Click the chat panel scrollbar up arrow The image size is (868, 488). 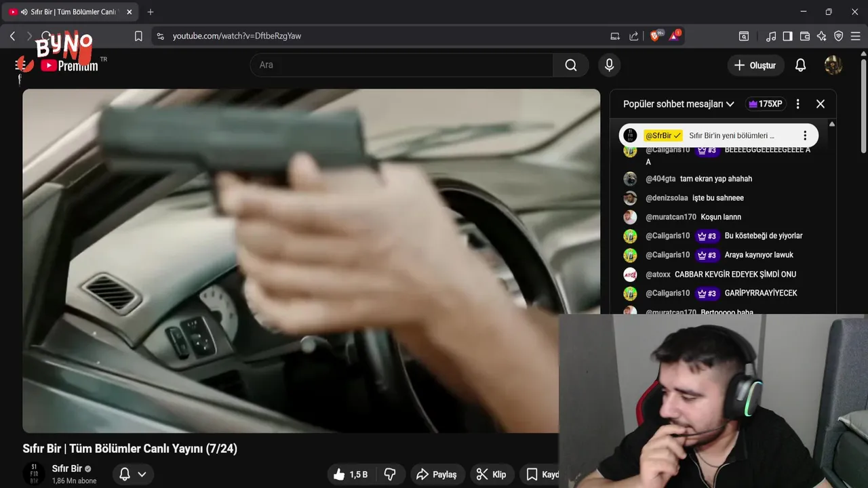[832, 125]
